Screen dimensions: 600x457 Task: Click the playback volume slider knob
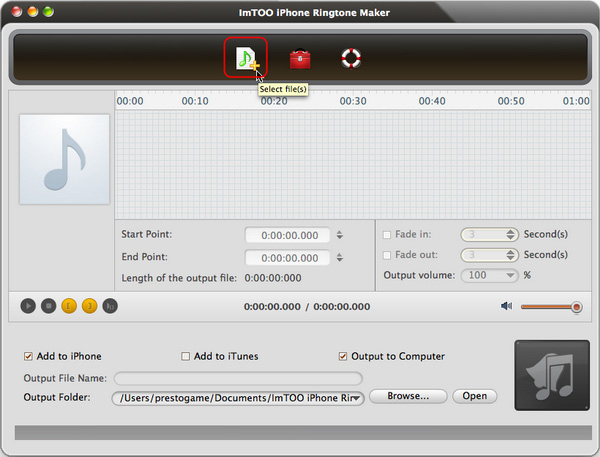click(x=577, y=307)
